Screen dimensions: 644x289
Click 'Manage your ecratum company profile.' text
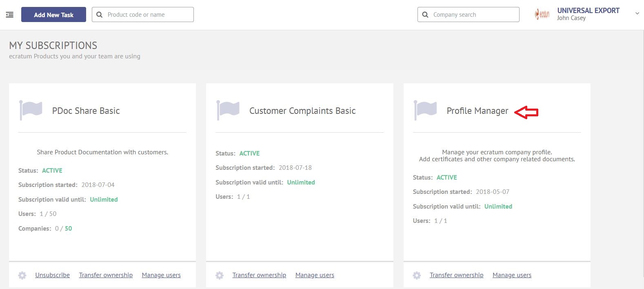point(497,152)
